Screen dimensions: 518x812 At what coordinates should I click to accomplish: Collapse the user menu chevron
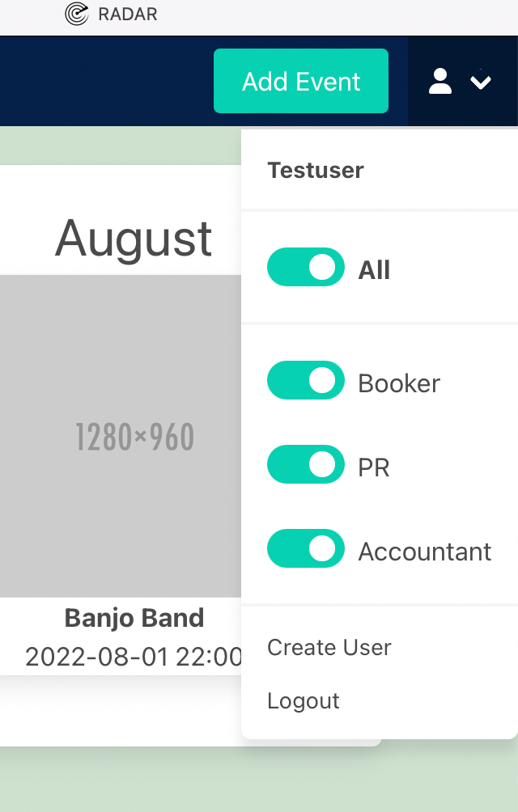(481, 81)
